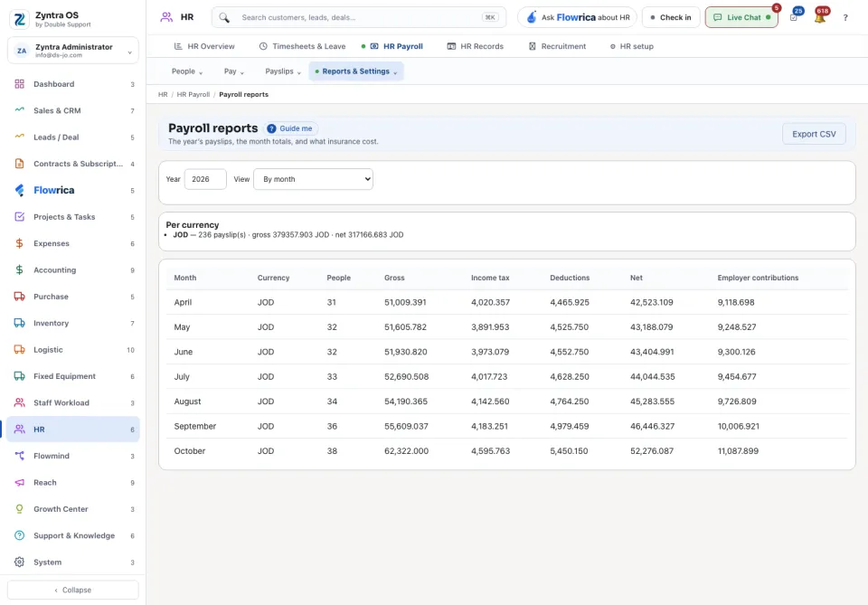The width and height of the screenshot is (868, 605).
Task: Expand the Pay submenu
Action: coord(233,71)
